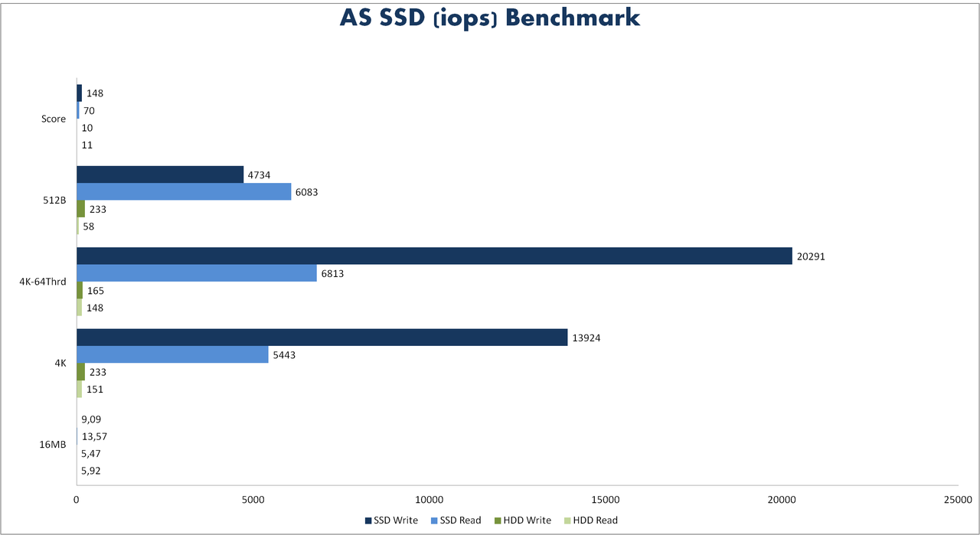
Task: Select the 6083 data label
Action: pyautogui.click(x=306, y=193)
